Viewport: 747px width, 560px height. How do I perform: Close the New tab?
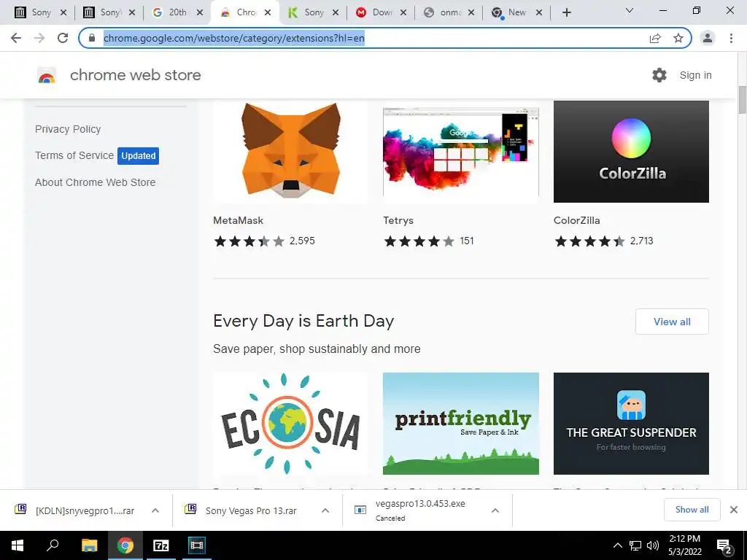[539, 13]
